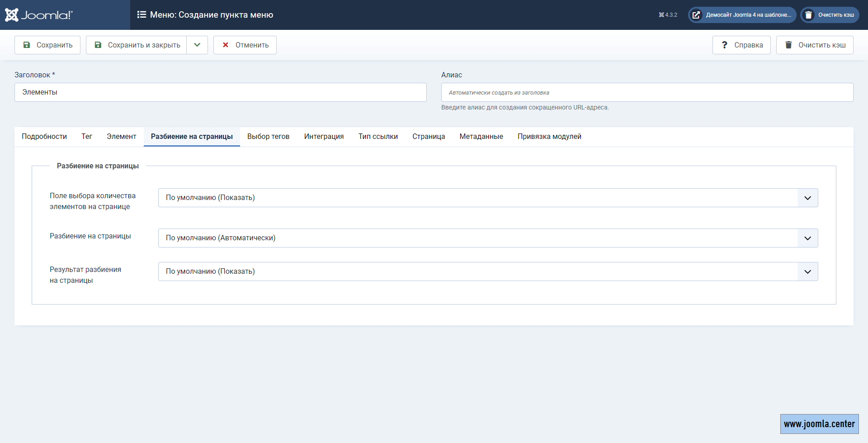
Task: Click the Joomla logo in header
Action: [x=39, y=15]
